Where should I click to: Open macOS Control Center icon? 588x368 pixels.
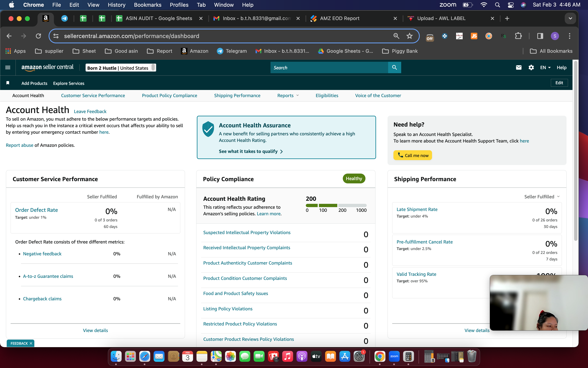pos(510,5)
